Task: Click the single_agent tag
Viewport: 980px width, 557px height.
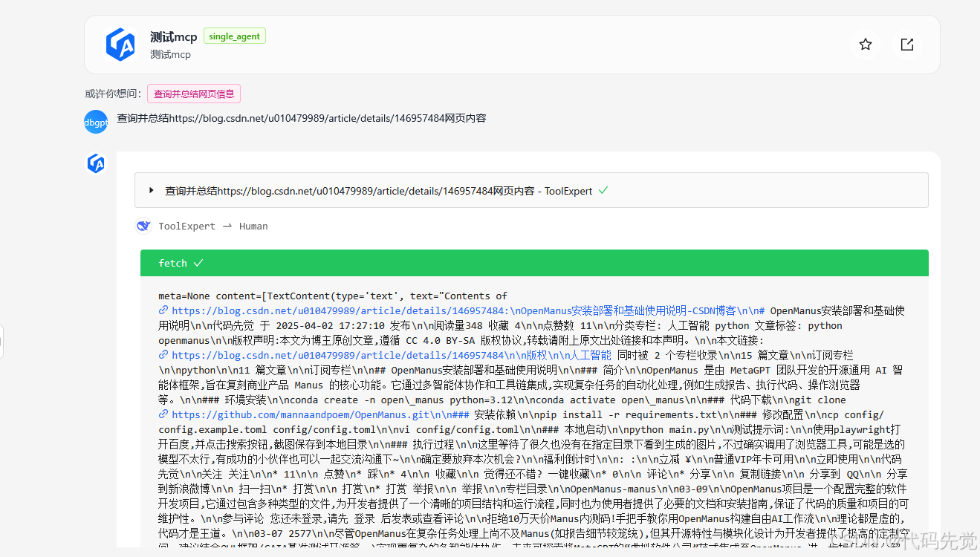Action: point(234,36)
